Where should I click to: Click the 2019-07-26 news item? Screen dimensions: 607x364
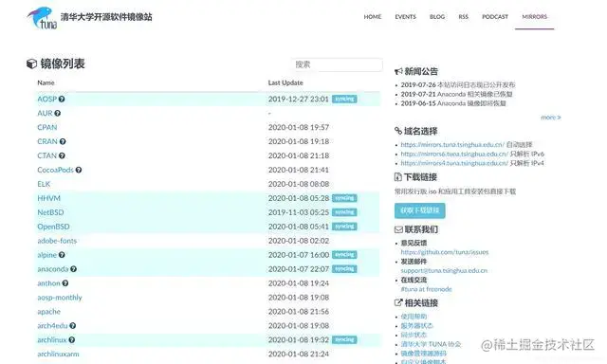click(457, 84)
